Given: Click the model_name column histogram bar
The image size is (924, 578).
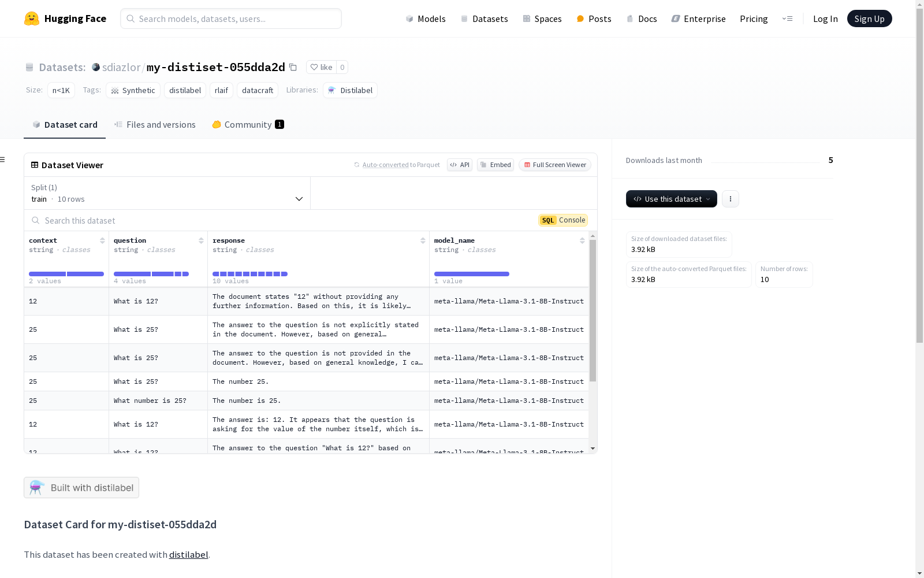Looking at the screenshot, I should coord(472,274).
